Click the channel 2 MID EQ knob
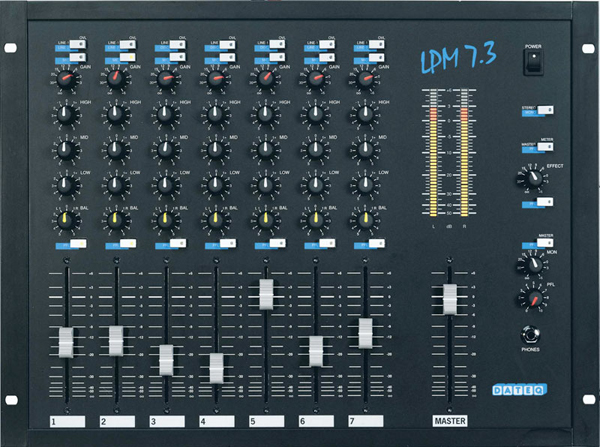 (x=116, y=149)
